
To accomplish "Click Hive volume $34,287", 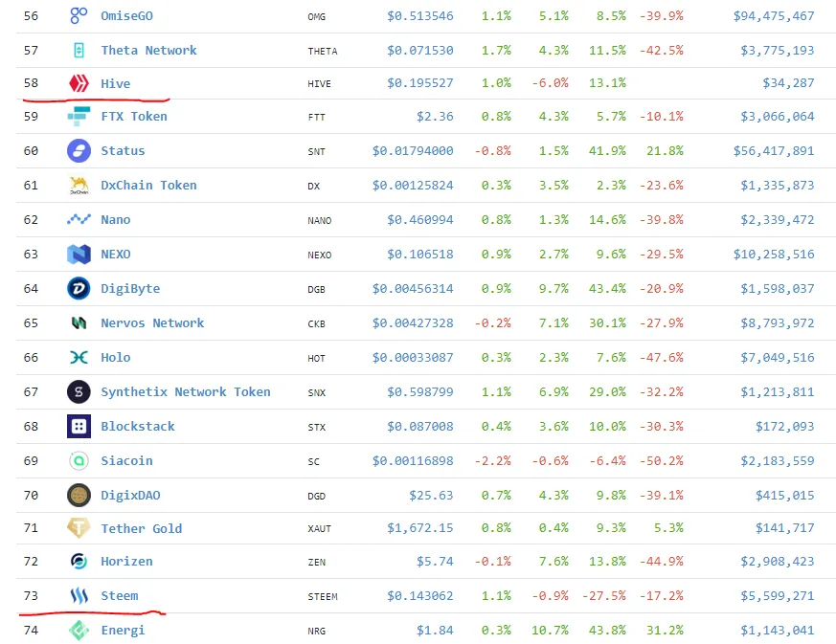I will (x=788, y=83).
